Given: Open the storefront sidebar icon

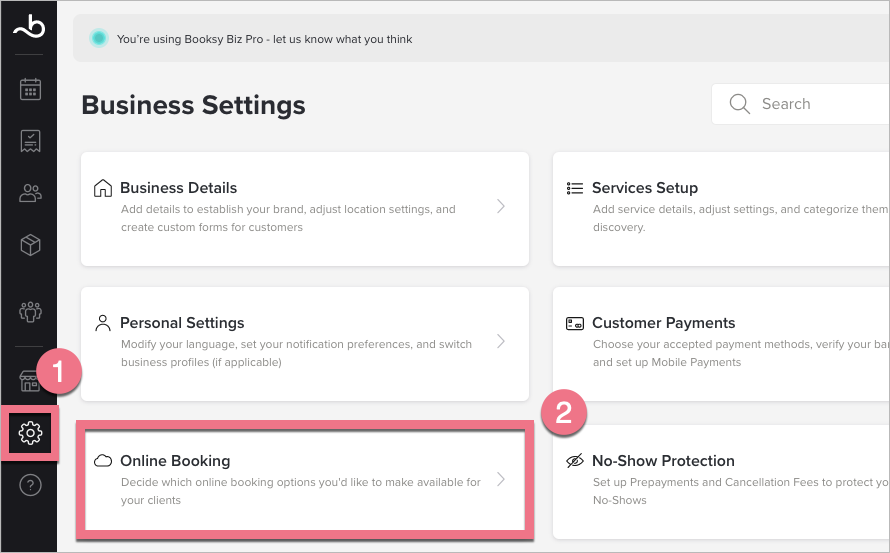Looking at the screenshot, I should [30, 380].
